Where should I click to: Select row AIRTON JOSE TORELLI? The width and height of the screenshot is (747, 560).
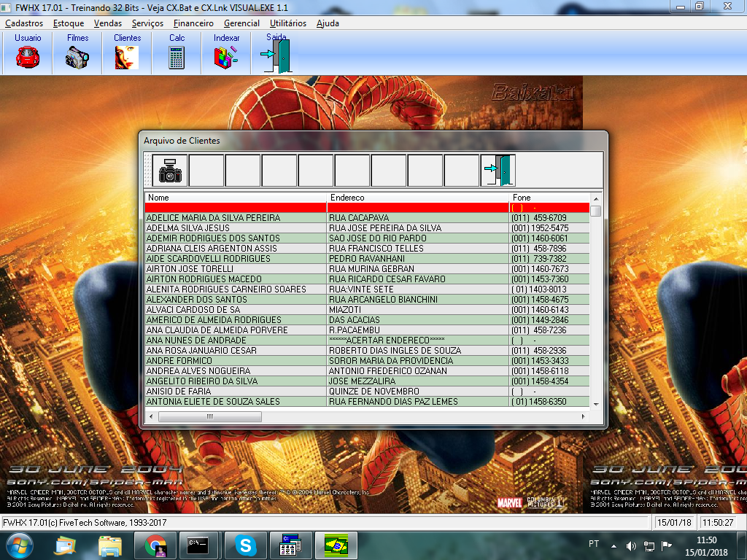pos(367,269)
